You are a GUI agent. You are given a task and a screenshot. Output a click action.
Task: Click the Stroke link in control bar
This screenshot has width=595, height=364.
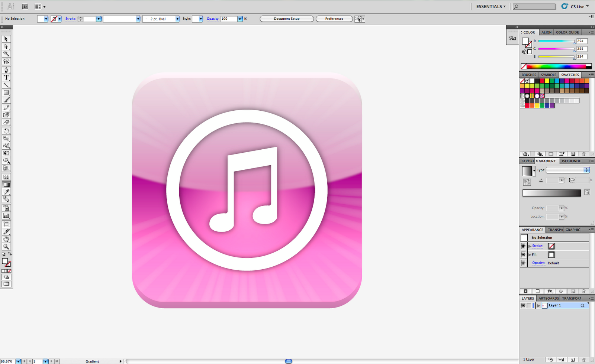[71, 19]
